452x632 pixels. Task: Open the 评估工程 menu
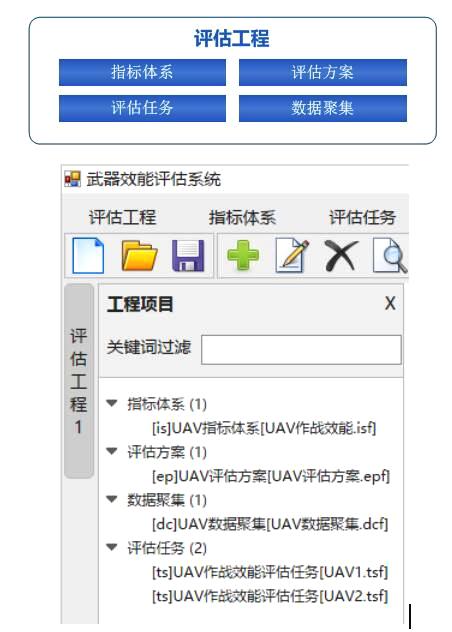click(122, 217)
